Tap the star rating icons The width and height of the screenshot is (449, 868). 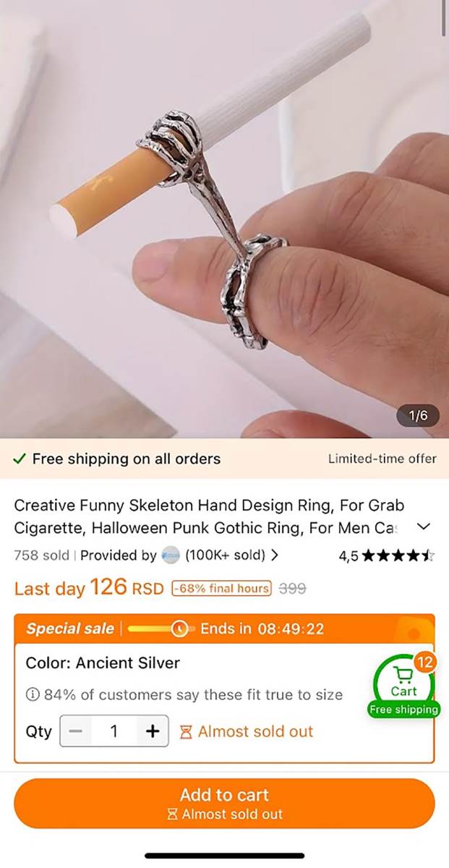tap(398, 556)
